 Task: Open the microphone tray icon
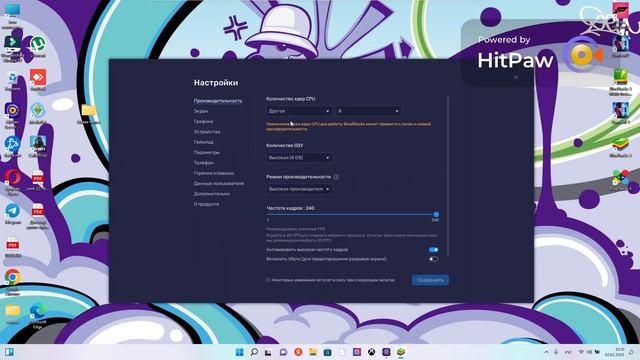tap(556, 352)
